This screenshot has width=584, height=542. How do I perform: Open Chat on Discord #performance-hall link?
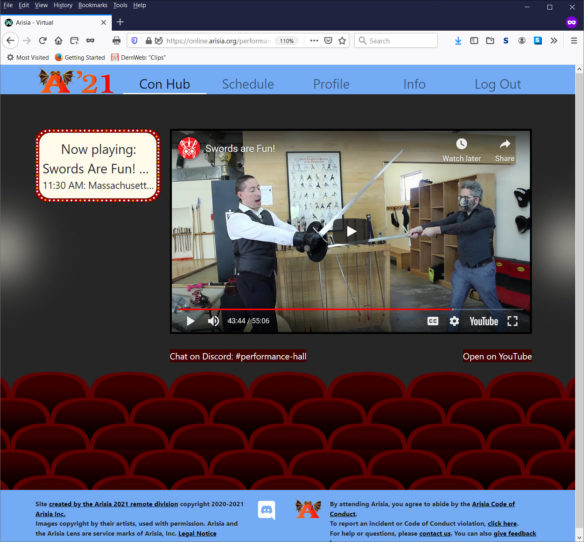pos(238,356)
